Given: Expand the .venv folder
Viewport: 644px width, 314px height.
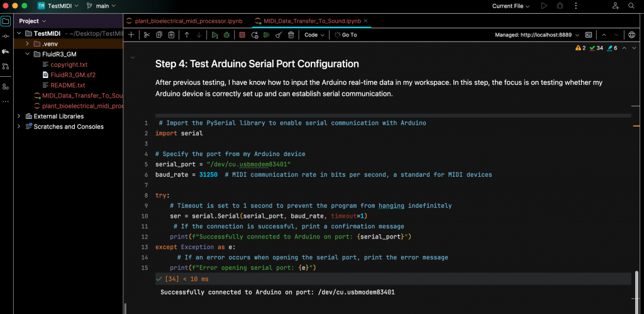Looking at the screenshot, I should [x=28, y=44].
